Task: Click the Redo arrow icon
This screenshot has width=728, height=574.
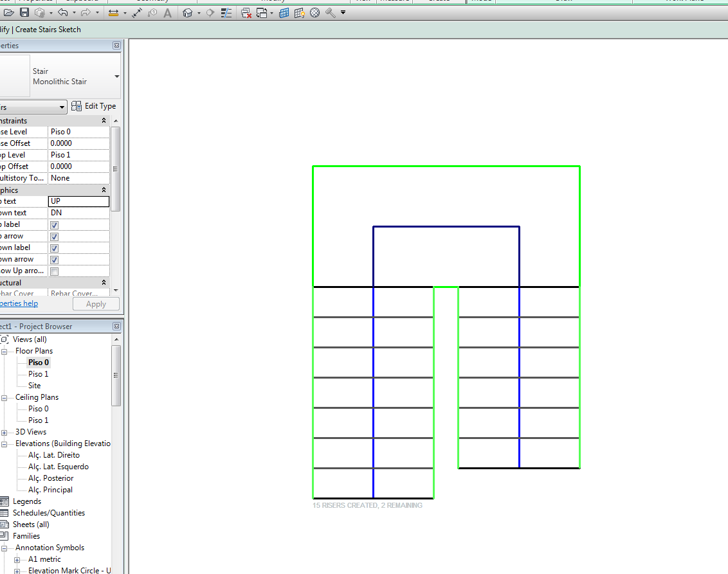Action: 86,13
